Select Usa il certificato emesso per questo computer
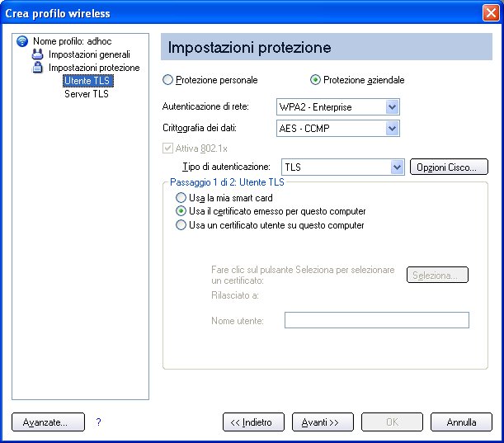 coord(181,211)
